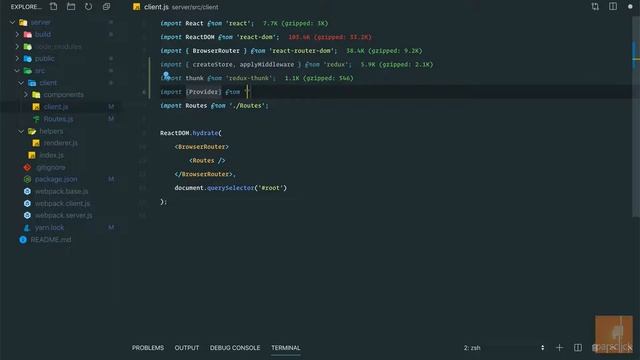Click the closing '</BrowserRouter>,' line

(205, 174)
